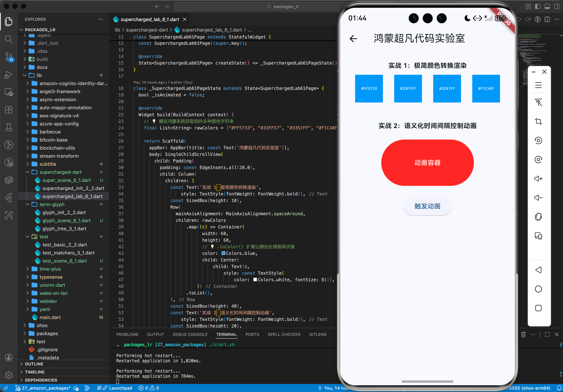
Task: Open Run and Debug view
Action: (9, 74)
